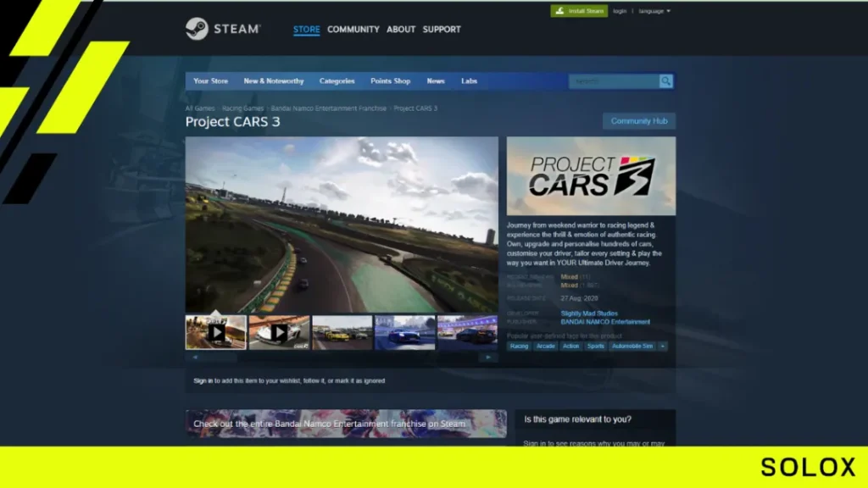The height and width of the screenshot is (488, 868).
Task: Click Bandai Namco Entertainment Franchise breadcrumb
Action: [x=328, y=108]
